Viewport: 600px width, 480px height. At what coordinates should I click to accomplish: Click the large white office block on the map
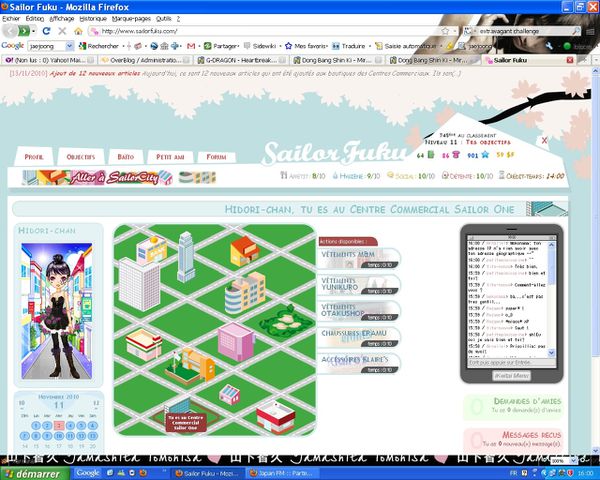tap(139, 284)
